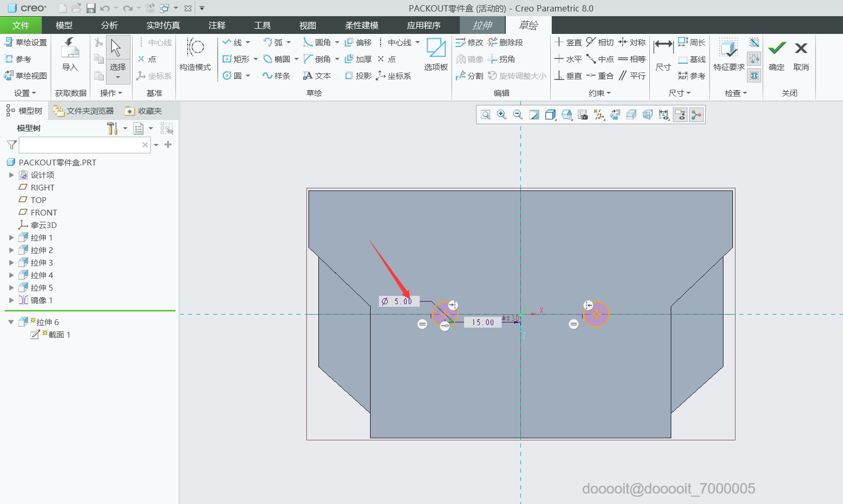
Task: Toggle sketch display filters button in graphics toolbar
Action: 663,115
